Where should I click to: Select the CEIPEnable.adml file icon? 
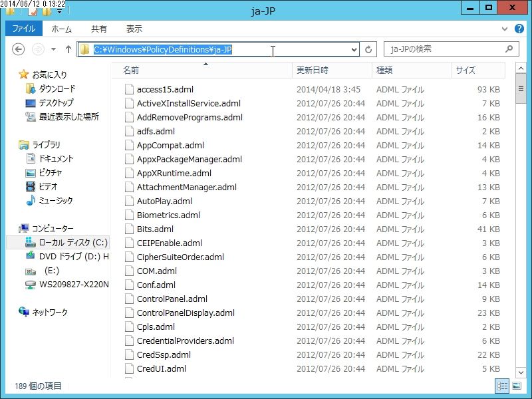click(129, 243)
